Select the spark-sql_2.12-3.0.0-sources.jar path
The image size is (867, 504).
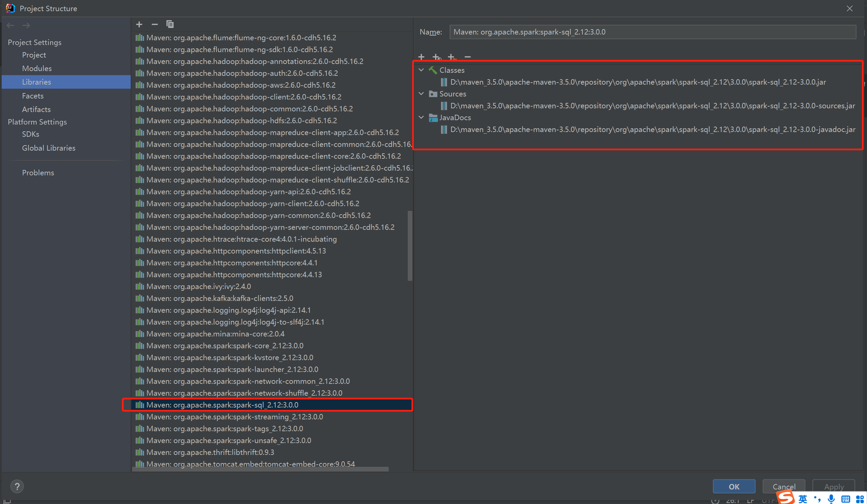point(652,106)
